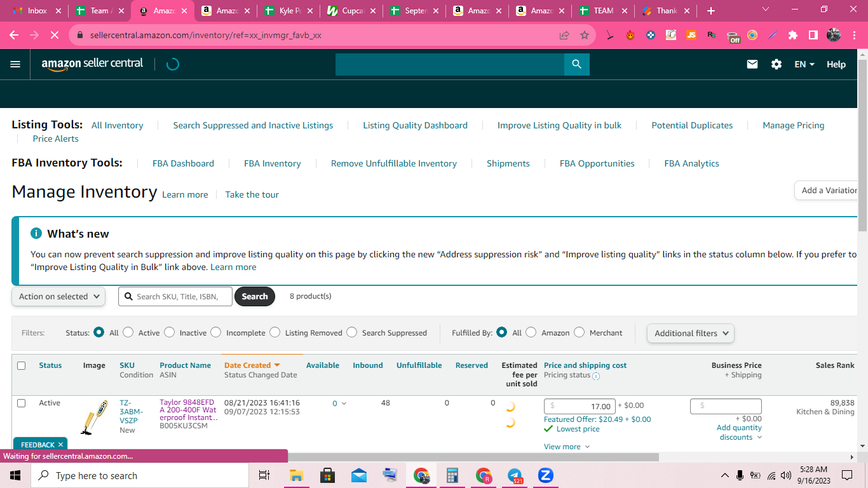Select the 'Incomplete' status filter
Image resolution: width=868 pixels, height=488 pixels.
(x=216, y=332)
